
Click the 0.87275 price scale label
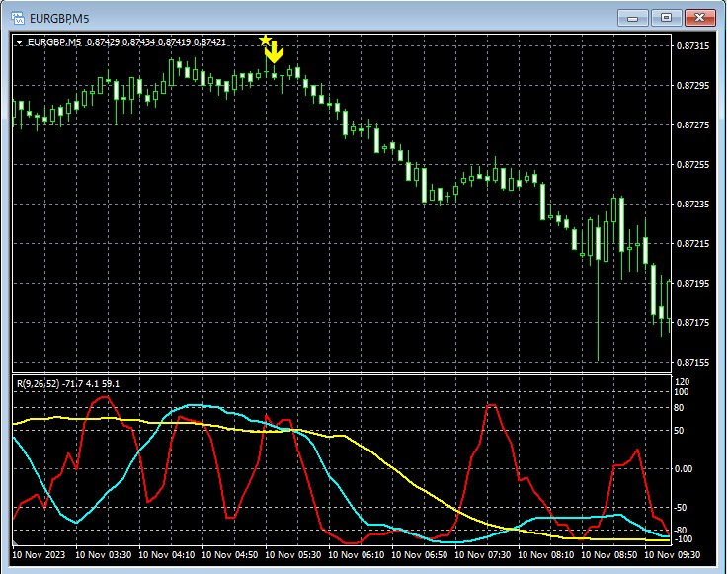692,124
